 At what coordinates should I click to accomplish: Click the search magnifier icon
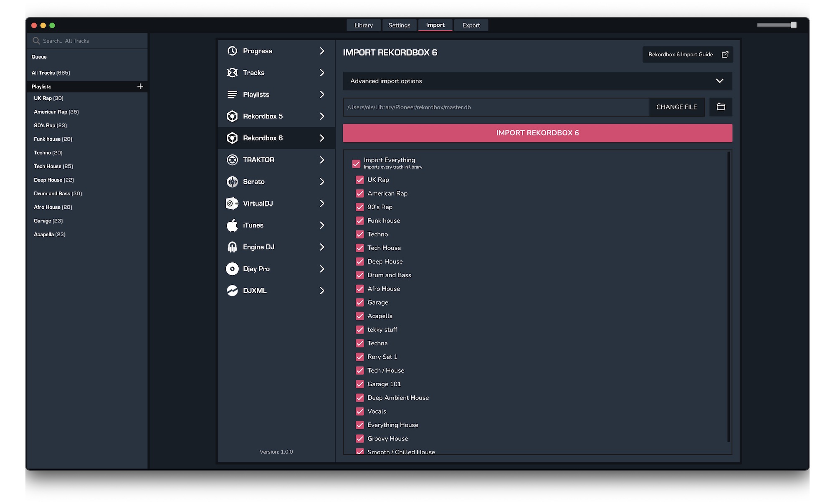(36, 41)
